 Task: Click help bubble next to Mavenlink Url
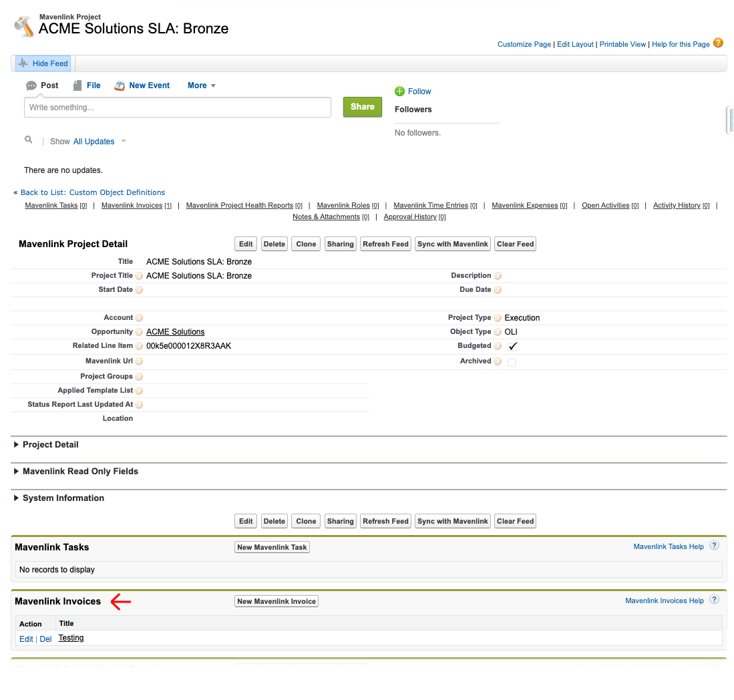139,361
